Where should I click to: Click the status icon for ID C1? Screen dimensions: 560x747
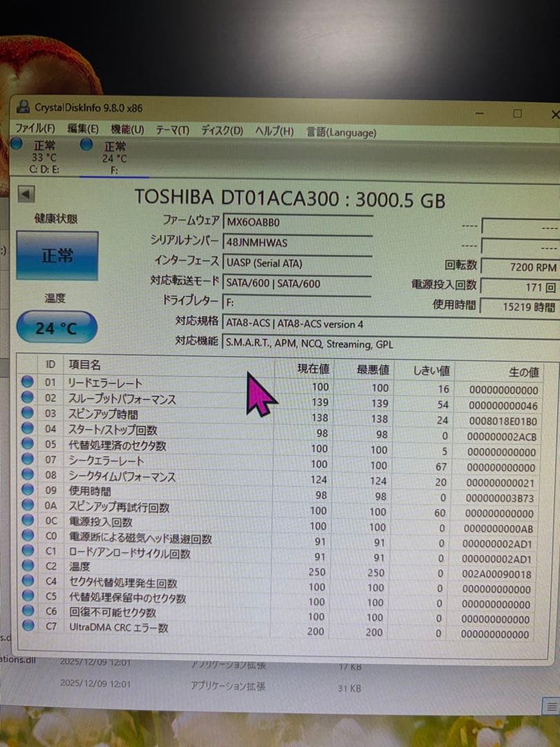(x=28, y=551)
